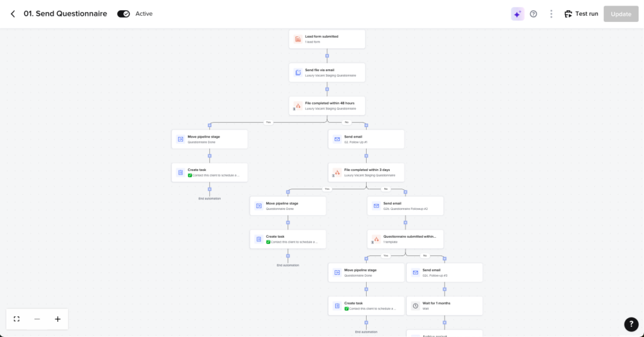Click the Test run button
Screen dimensions: 644x337
(x=580, y=14)
